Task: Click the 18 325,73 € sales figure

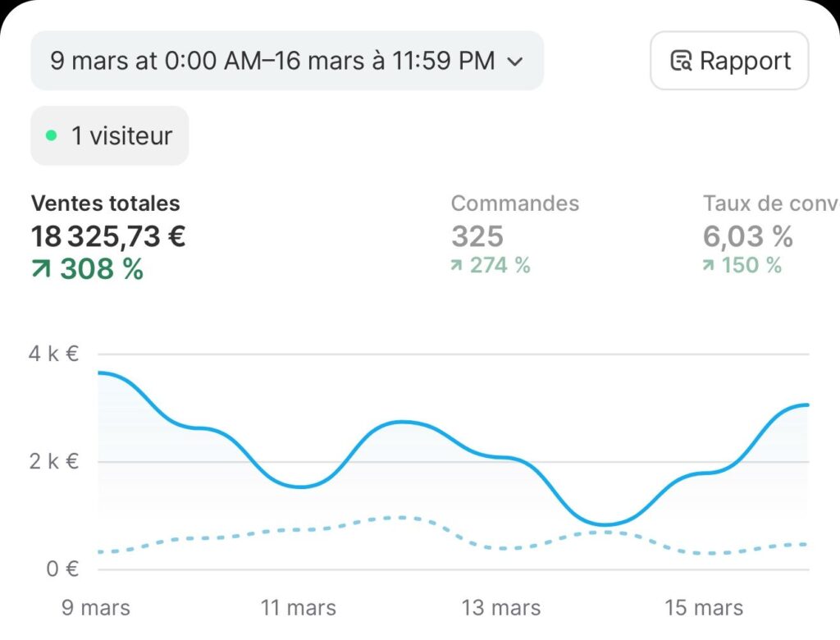Action: click(x=108, y=236)
